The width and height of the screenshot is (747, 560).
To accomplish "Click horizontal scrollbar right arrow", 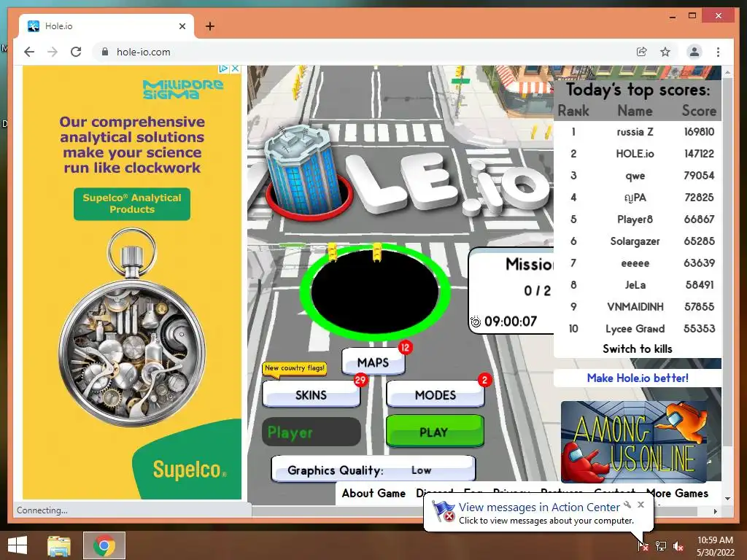I will coord(715,511).
